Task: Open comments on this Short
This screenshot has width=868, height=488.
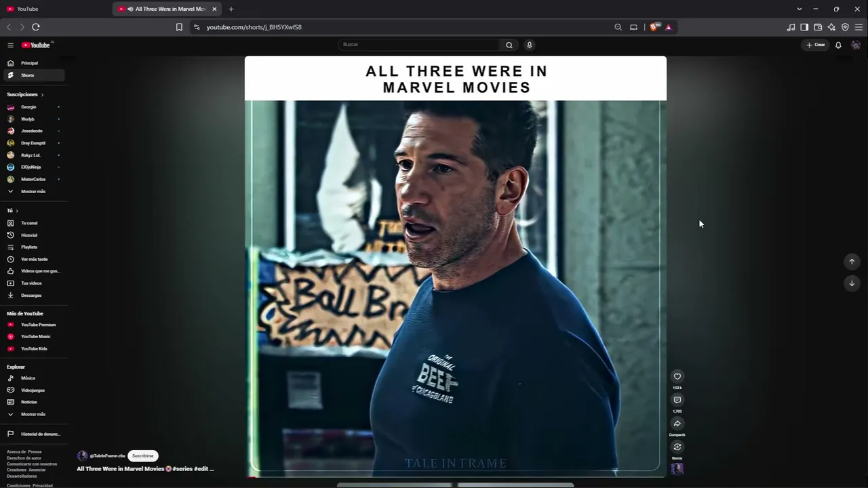Action: [677, 400]
